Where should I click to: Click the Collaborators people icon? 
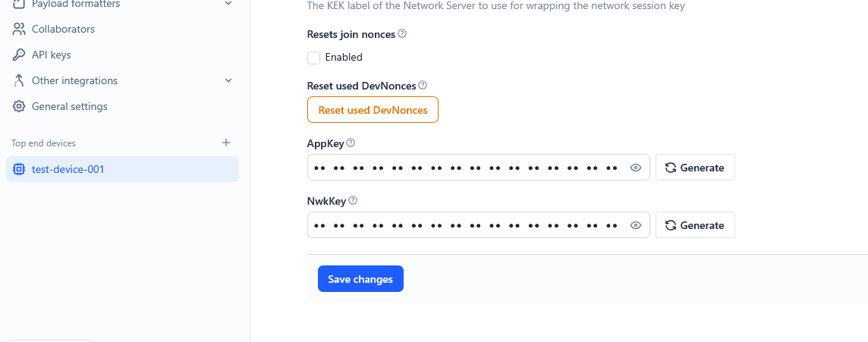click(x=19, y=30)
